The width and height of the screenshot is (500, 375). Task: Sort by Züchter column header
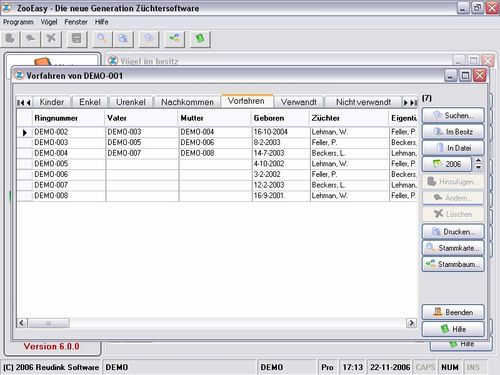(349, 118)
